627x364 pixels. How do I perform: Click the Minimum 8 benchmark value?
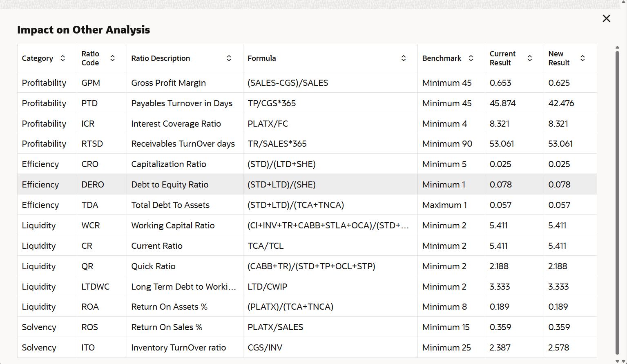click(445, 307)
